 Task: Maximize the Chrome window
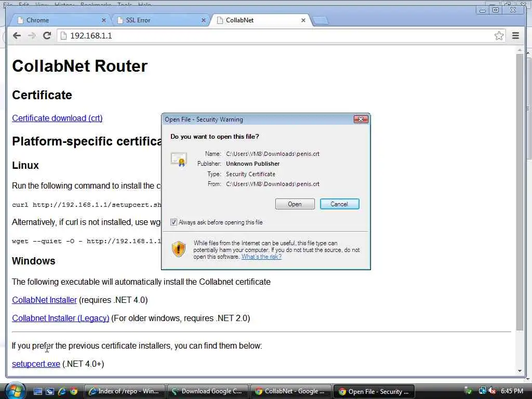(495, 10)
